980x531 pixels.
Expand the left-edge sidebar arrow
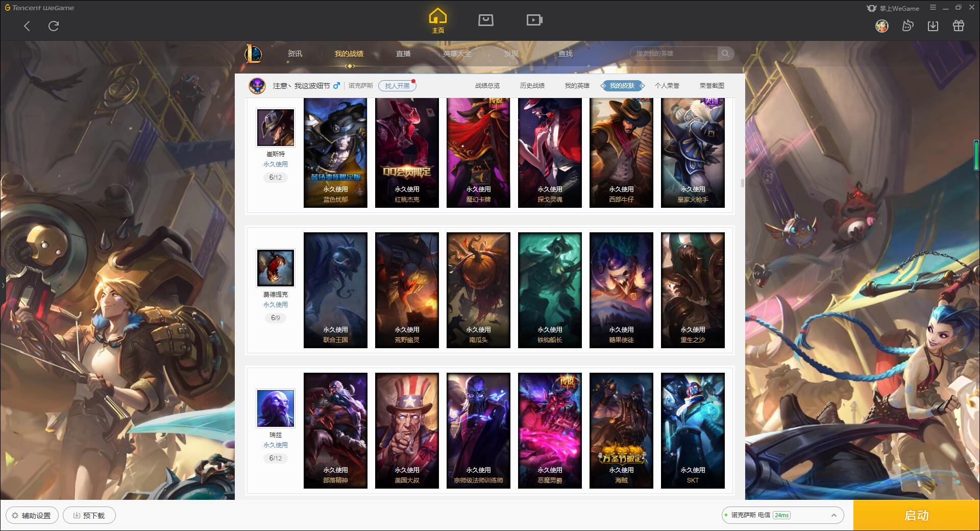pyautogui.click(x=3, y=285)
